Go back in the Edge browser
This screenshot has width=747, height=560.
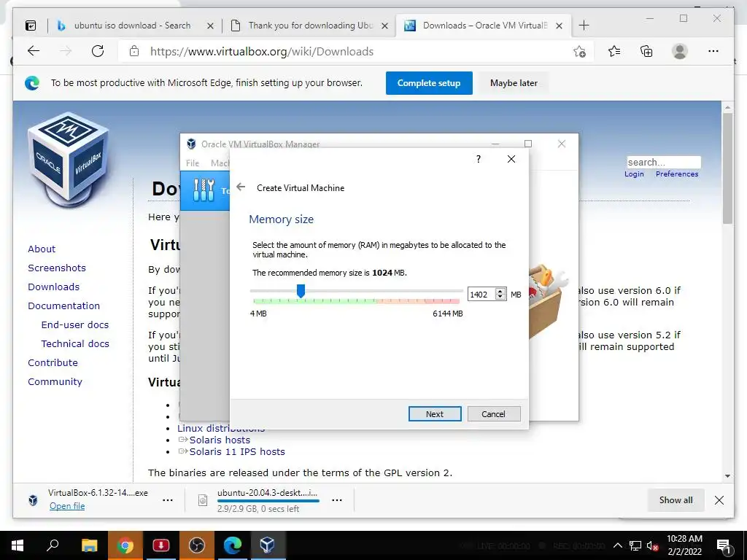click(34, 51)
